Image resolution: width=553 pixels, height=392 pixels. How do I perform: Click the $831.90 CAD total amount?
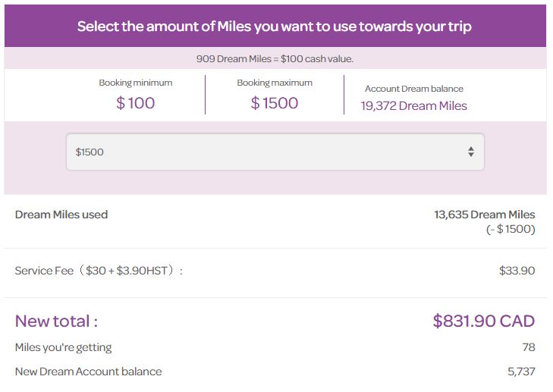point(483,321)
